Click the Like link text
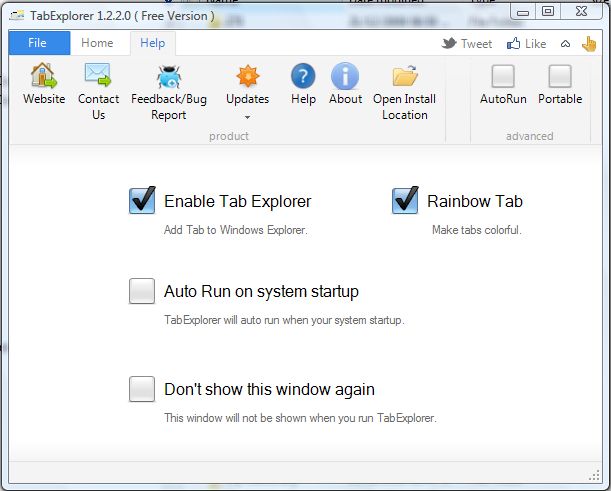This screenshot has height=491, width=611. point(535,44)
